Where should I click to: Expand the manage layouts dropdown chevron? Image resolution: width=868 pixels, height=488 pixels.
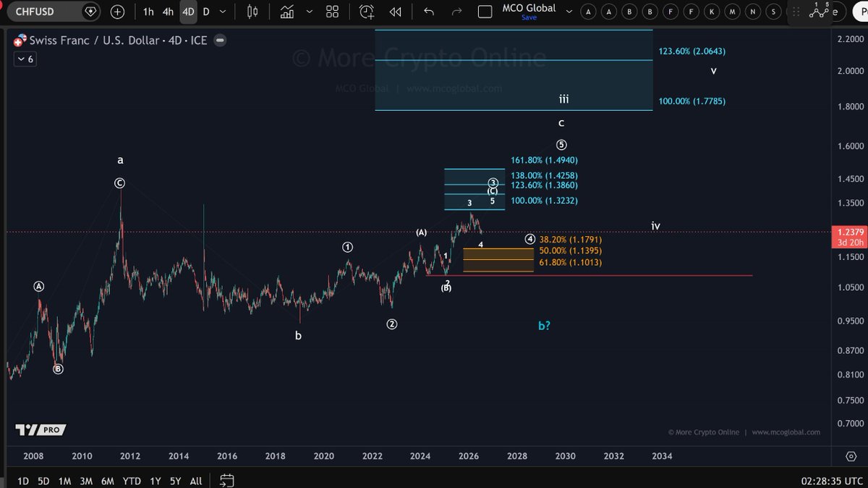569,12
